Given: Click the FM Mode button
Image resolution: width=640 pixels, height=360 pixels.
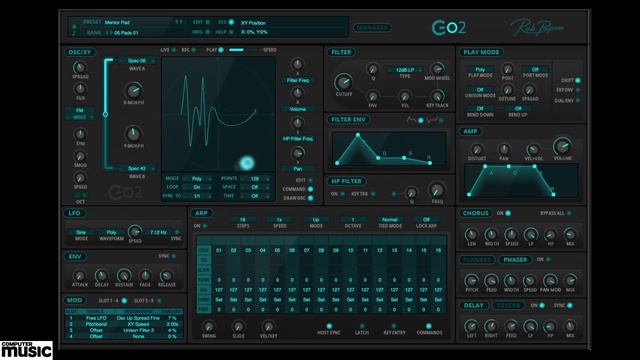Looking at the screenshot, I should click(80, 113).
